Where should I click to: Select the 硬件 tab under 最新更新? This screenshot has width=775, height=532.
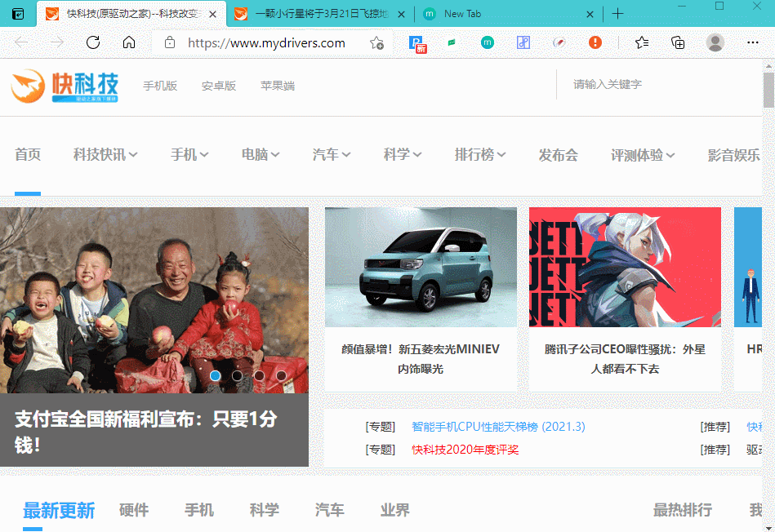[x=133, y=510]
